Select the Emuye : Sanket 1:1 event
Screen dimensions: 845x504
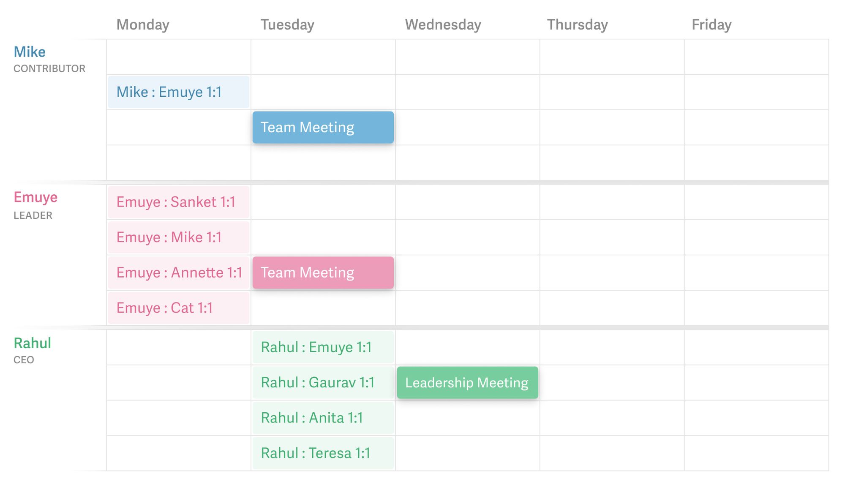point(178,202)
